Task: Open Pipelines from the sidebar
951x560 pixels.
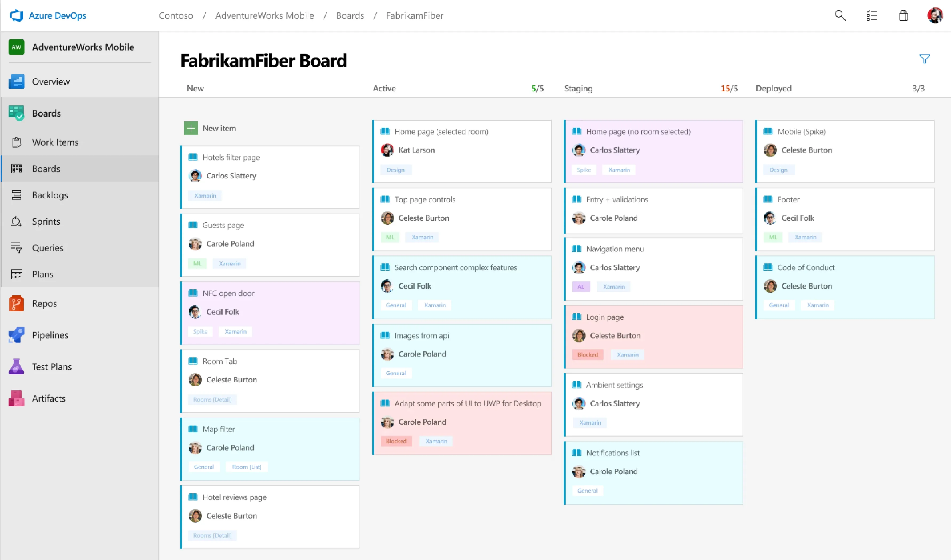Action: click(x=50, y=335)
